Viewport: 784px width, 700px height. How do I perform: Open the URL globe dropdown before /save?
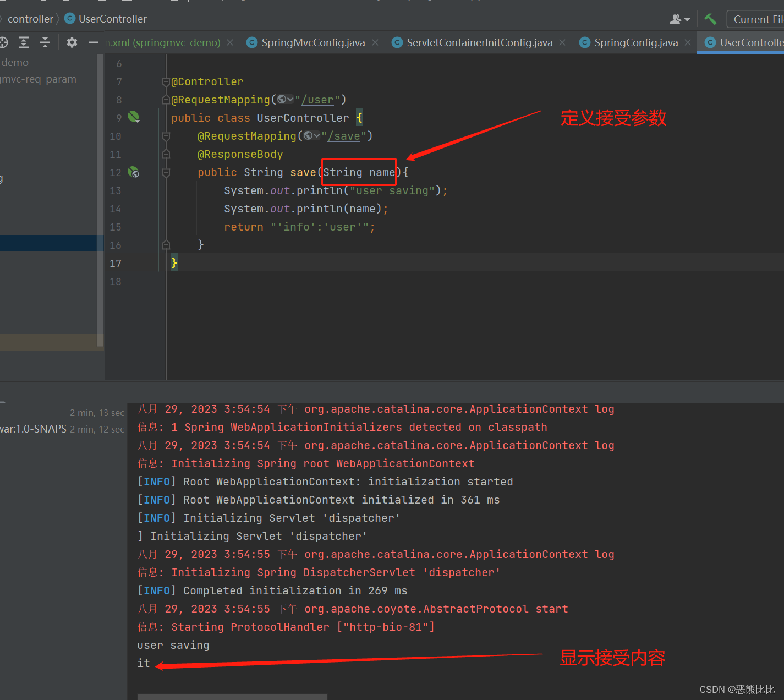coord(312,136)
